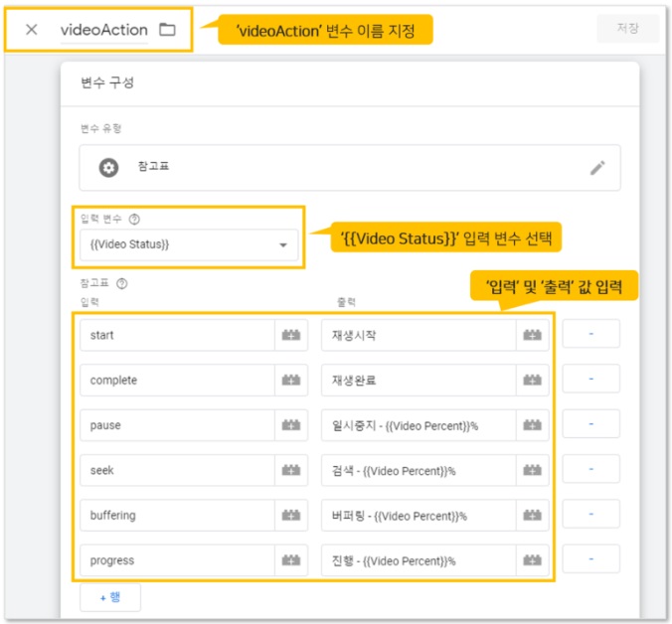Click the 변수 구성 section header

(x=107, y=82)
